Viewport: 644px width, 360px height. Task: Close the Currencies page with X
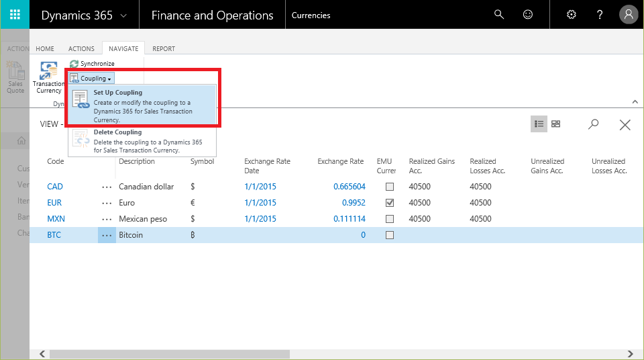[x=625, y=125]
